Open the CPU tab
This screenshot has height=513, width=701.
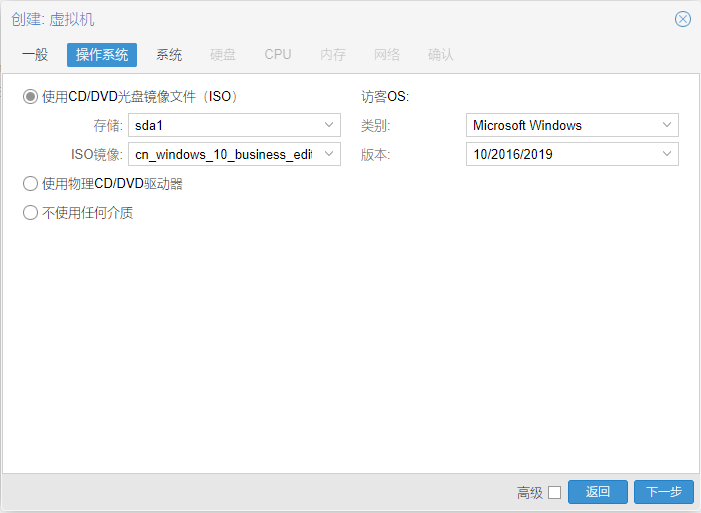(278, 55)
